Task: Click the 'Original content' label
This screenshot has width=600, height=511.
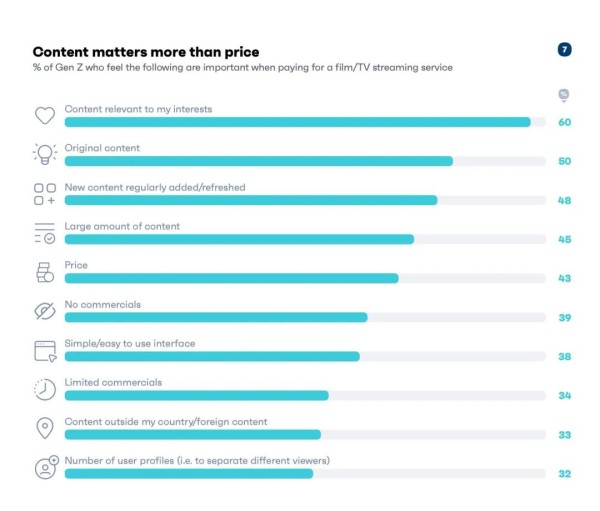Action: tap(102, 148)
